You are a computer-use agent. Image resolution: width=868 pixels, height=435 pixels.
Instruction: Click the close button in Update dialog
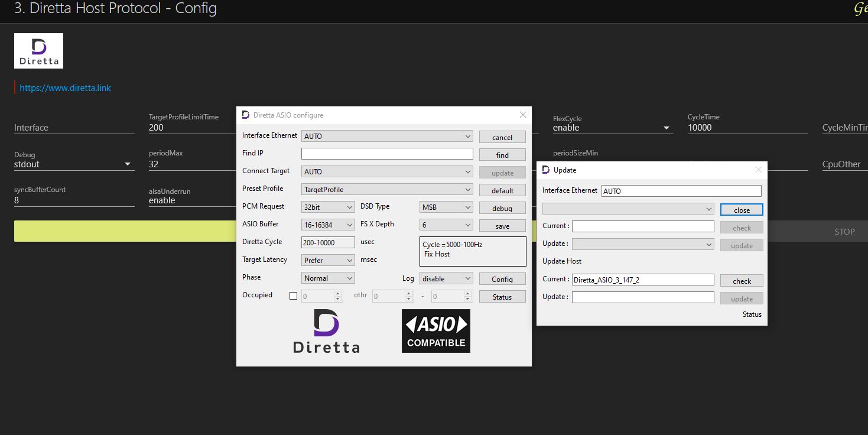tap(742, 210)
